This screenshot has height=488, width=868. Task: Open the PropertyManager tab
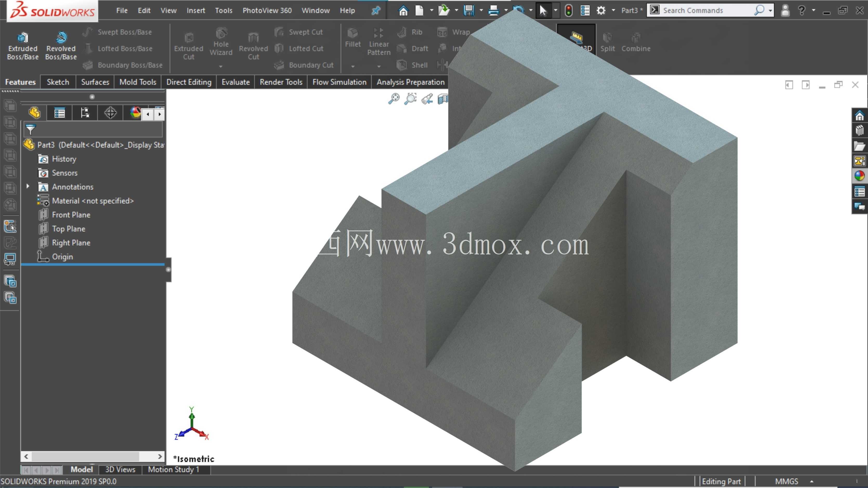pos(60,113)
